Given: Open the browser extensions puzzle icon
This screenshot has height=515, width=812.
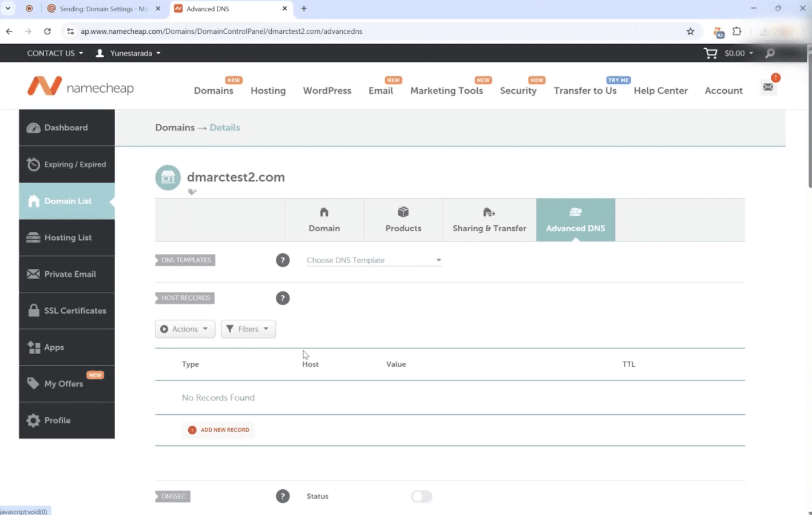Looking at the screenshot, I should tap(737, 31).
